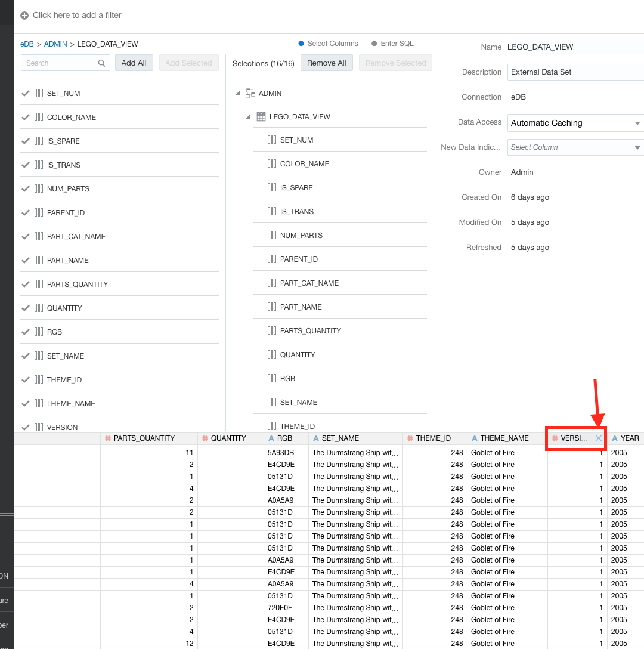Image resolution: width=644 pixels, height=649 pixels.
Task: Collapse the LEGO_DATA_VIEW tree node
Action: click(248, 117)
